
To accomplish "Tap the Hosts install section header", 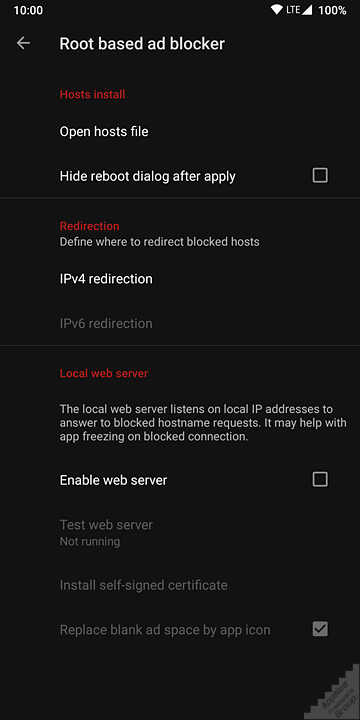I will click(x=92, y=95).
